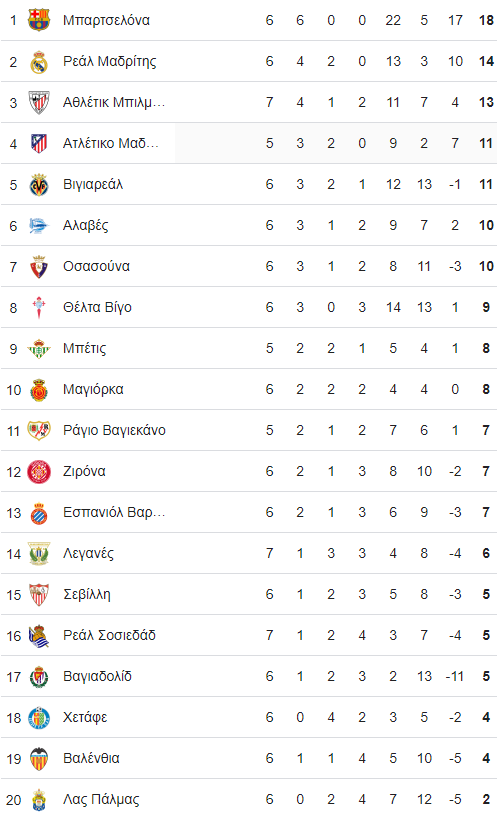Click the Βιγιαρεάλ yellow crest icon
The image size is (497, 815).
[38, 185]
